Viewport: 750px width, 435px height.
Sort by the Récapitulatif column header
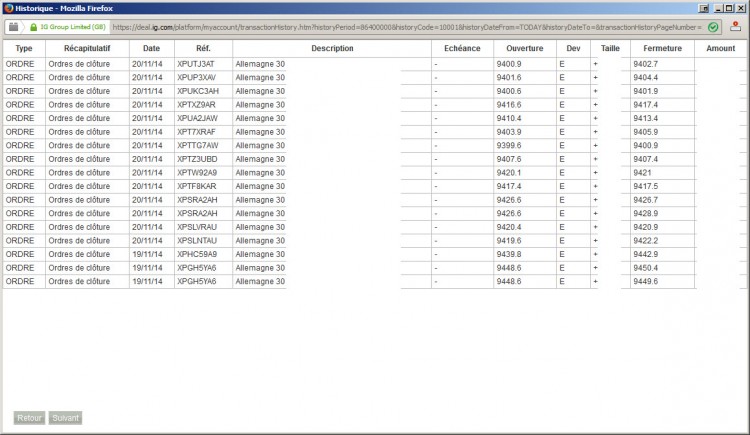(87, 48)
